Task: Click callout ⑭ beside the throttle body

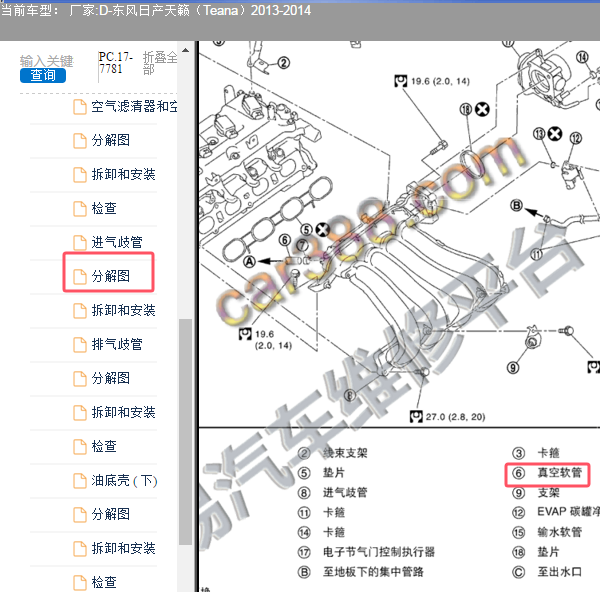Action: (582, 57)
